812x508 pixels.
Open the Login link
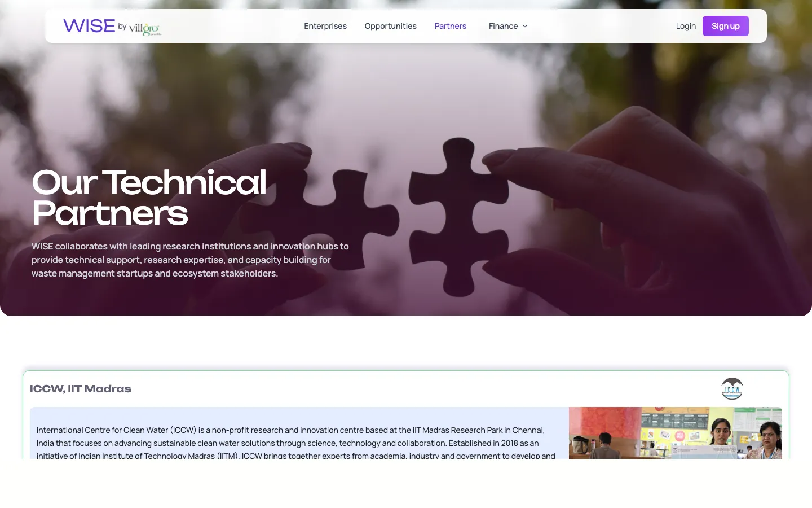686,26
